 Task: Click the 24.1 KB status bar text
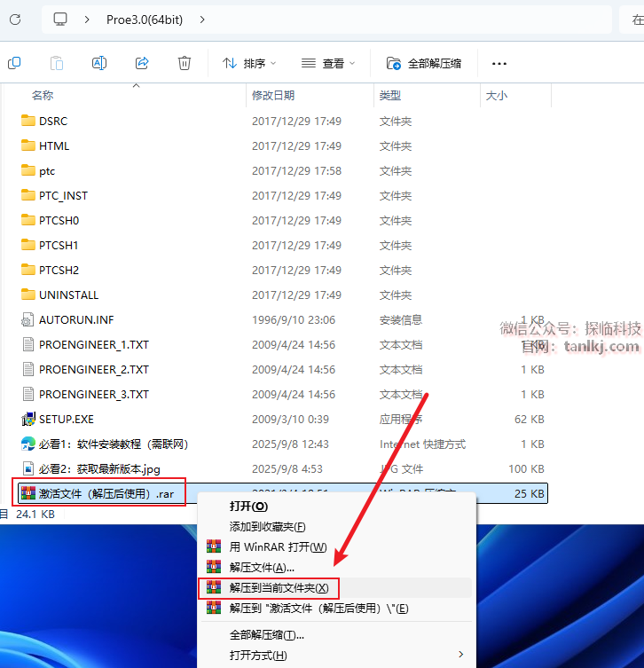tap(35, 515)
